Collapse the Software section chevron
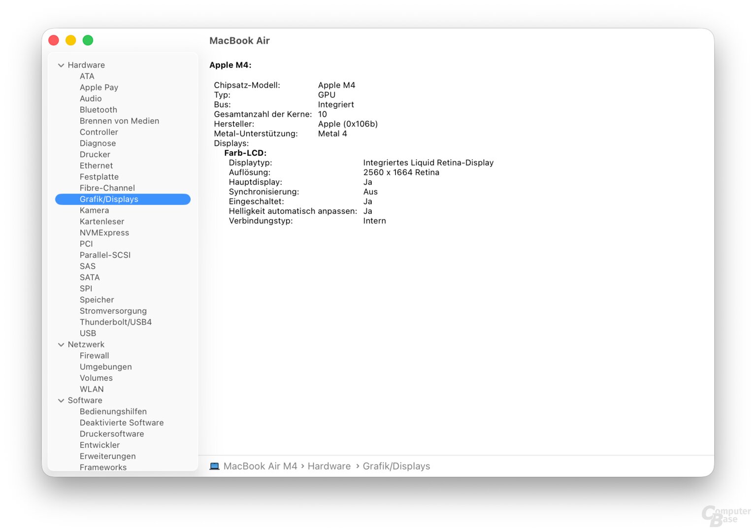 click(x=61, y=400)
